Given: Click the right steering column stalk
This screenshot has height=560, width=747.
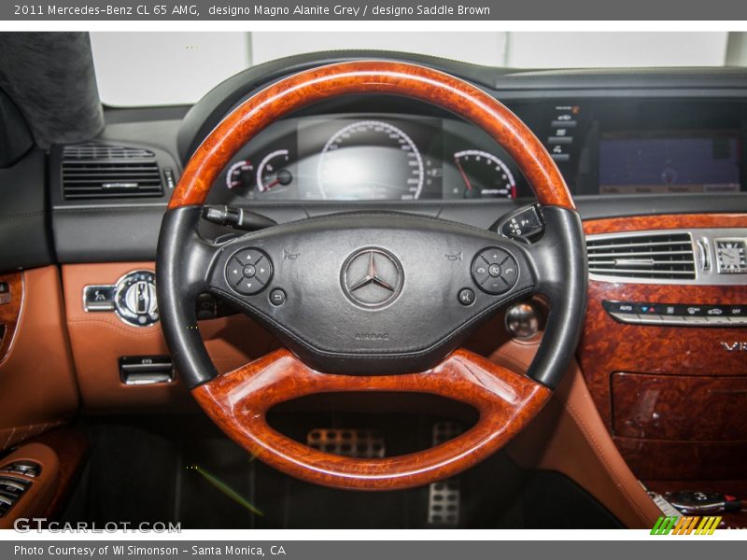Looking at the screenshot, I should 522,222.
